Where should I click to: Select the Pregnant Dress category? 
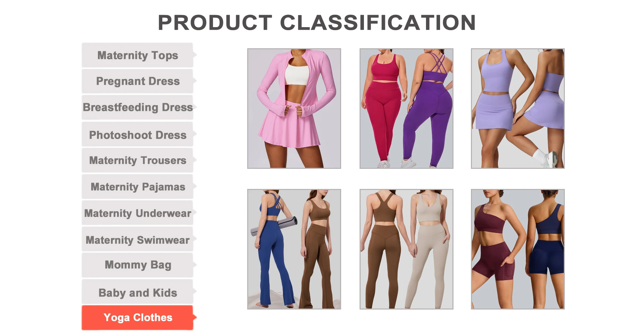(x=138, y=81)
